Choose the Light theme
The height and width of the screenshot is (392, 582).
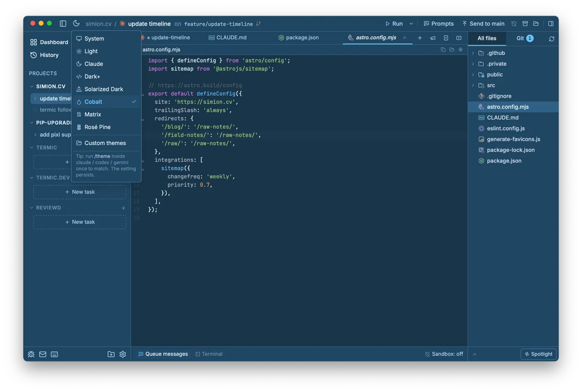tap(106, 51)
